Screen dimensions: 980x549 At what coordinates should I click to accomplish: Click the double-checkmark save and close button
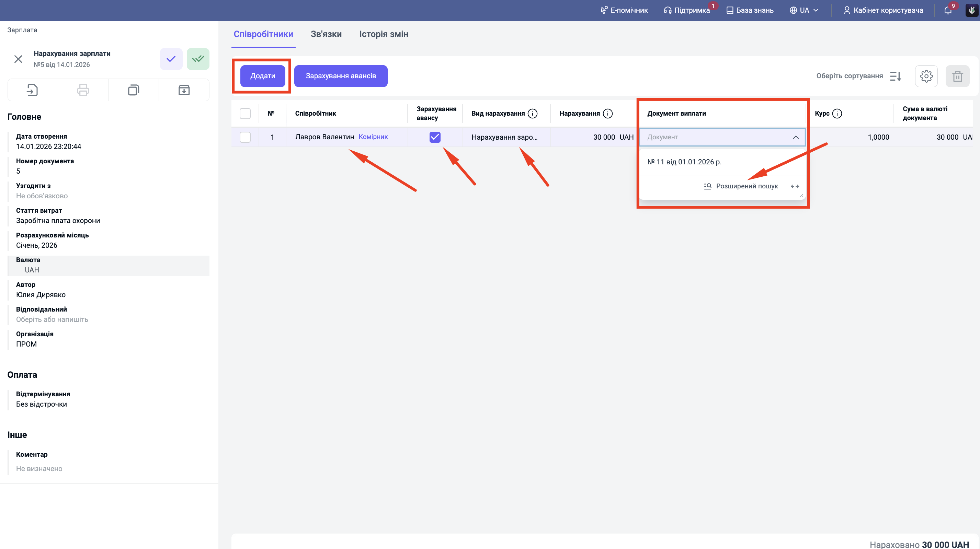[x=198, y=59]
